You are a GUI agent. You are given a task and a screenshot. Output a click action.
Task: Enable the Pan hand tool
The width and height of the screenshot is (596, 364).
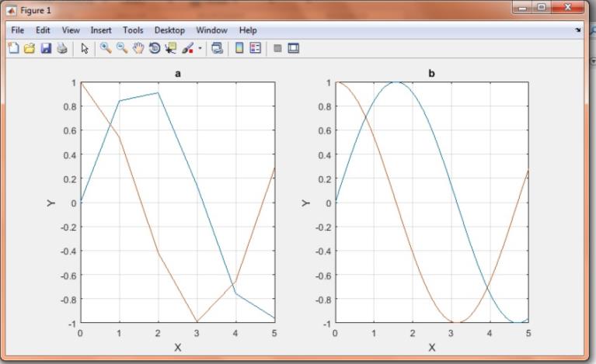click(x=138, y=48)
